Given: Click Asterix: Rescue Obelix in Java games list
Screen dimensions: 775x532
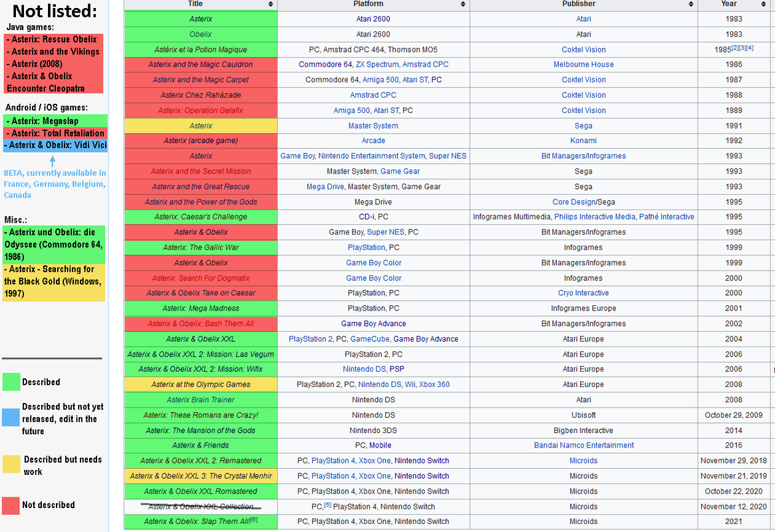Looking at the screenshot, I should [53, 39].
